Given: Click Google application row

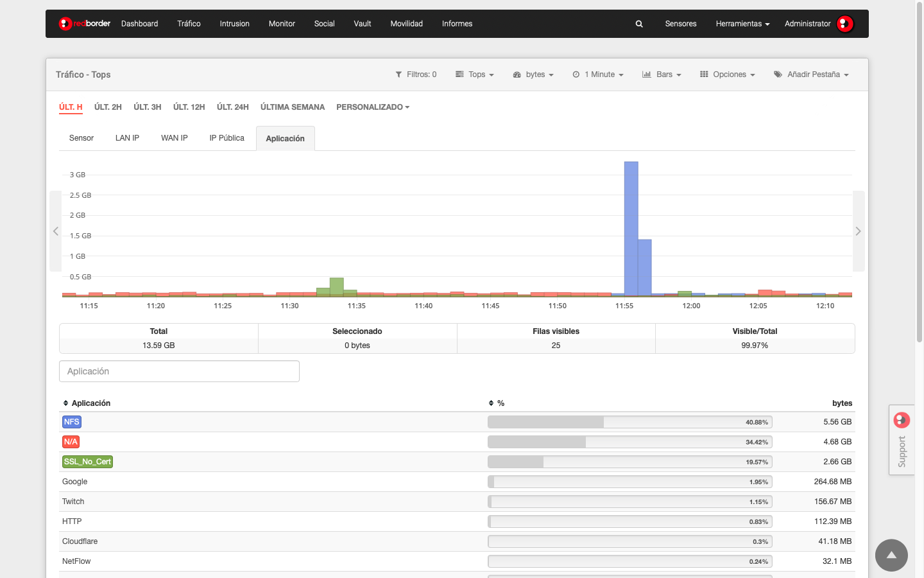Looking at the screenshot, I should [x=457, y=482].
